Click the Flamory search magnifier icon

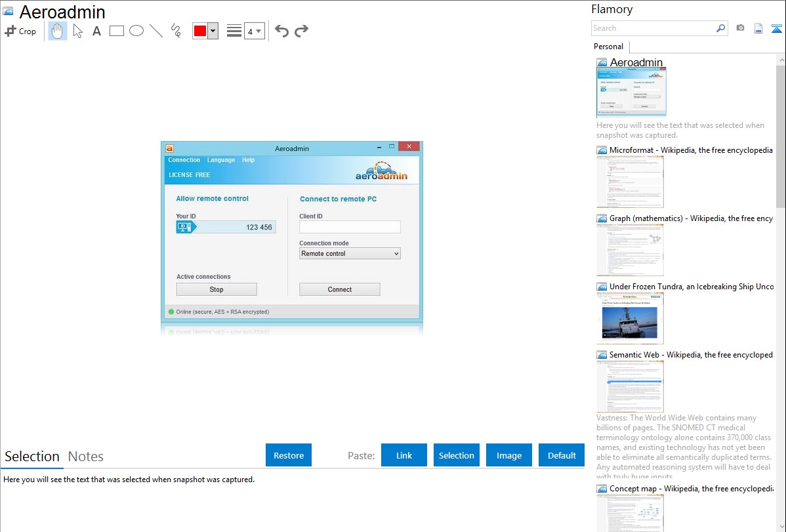[721, 28]
